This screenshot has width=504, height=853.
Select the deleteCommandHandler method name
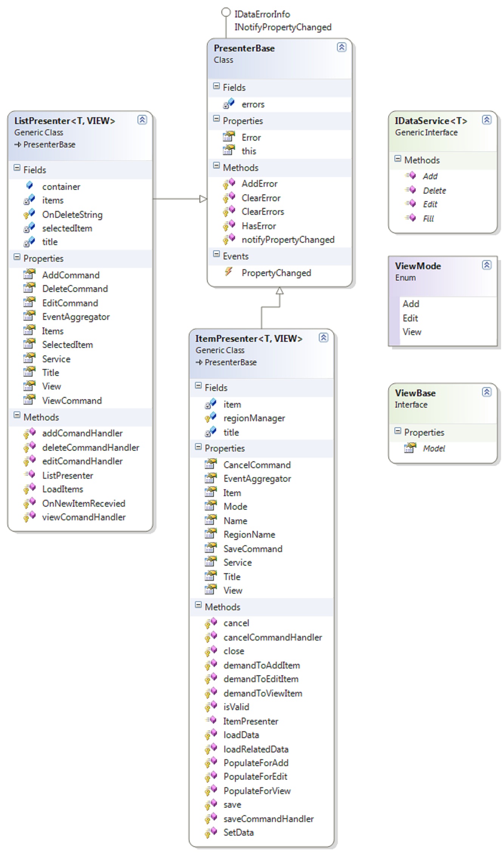pos(91,447)
